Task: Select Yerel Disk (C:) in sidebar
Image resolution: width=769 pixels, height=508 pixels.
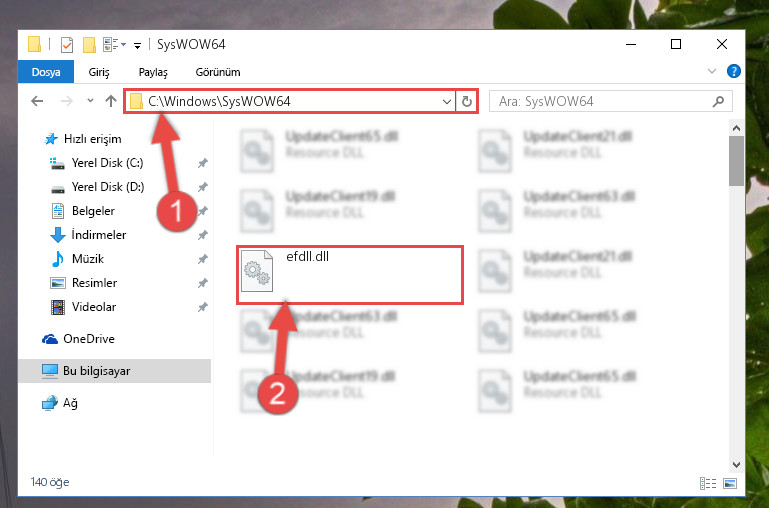Action: tap(107, 163)
